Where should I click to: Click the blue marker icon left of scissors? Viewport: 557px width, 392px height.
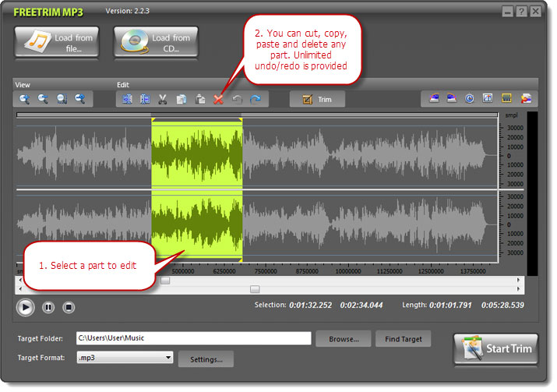tap(145, 99)
